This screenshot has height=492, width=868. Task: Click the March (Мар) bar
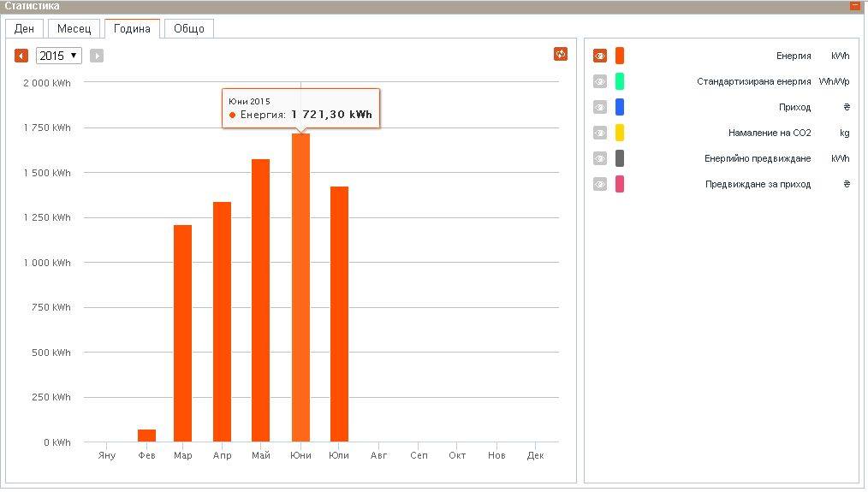(x=182, y=334)
